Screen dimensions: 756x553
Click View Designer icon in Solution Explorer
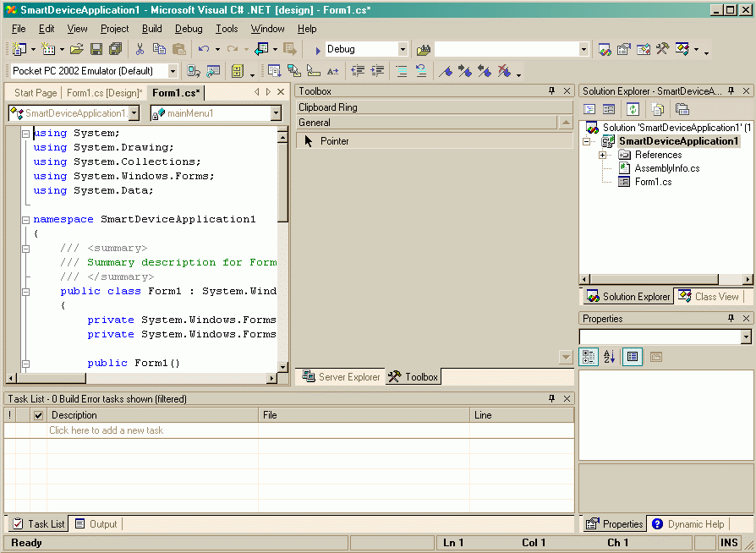tap(609, 109)
